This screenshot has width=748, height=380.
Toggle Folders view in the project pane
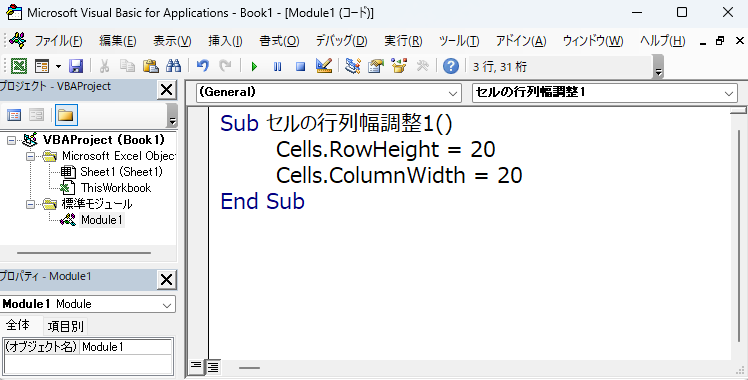point(66,115)
